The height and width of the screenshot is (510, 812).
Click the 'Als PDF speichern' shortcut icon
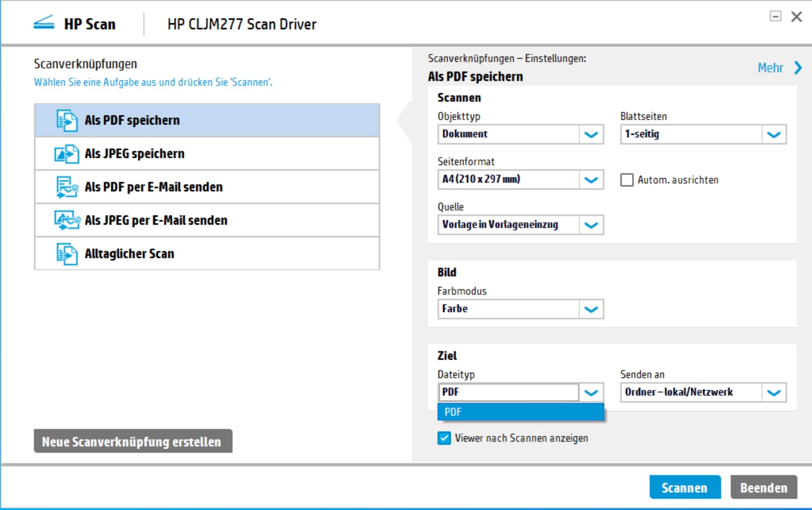point(67,121)
